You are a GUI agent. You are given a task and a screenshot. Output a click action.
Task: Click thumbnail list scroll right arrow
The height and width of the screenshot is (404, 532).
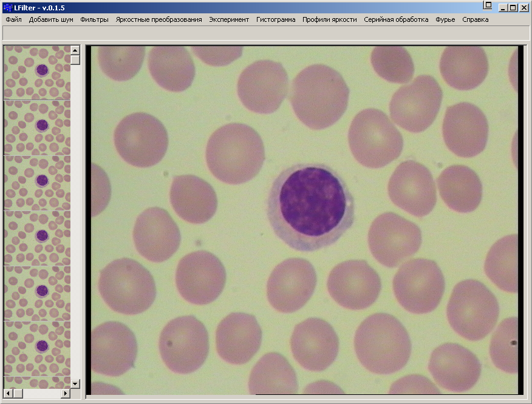pos(66,394)
